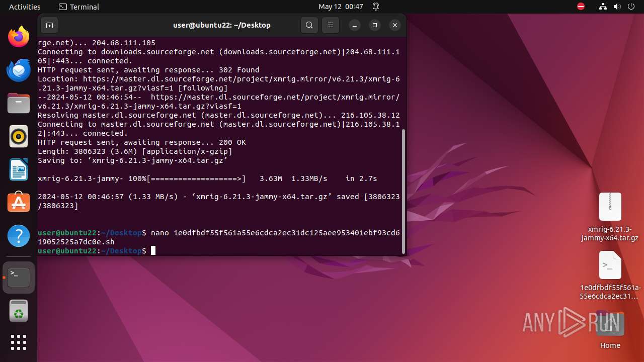The height and width of the screenshot is (362, 644).
Task: Open the Terminal app menu in top bar
Action: coord(79,7)
